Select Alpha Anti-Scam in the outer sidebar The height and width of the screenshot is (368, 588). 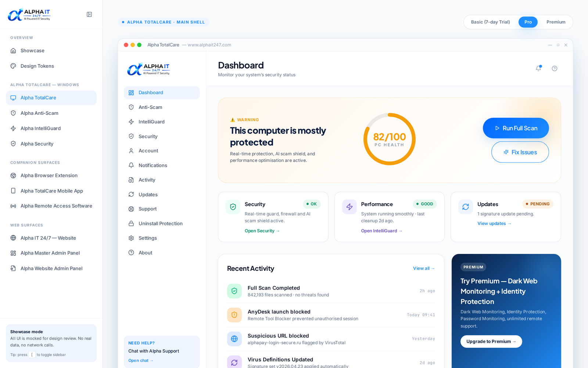pos(51,113)
